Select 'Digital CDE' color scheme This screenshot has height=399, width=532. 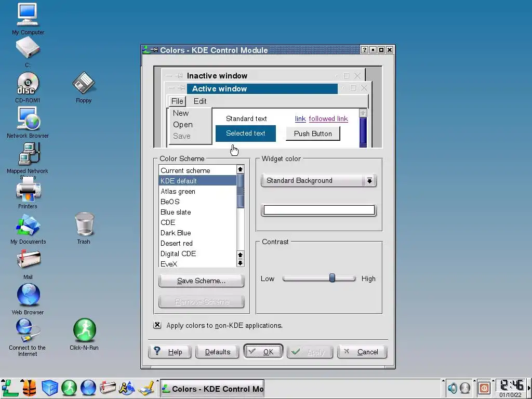tap(197, 254)
